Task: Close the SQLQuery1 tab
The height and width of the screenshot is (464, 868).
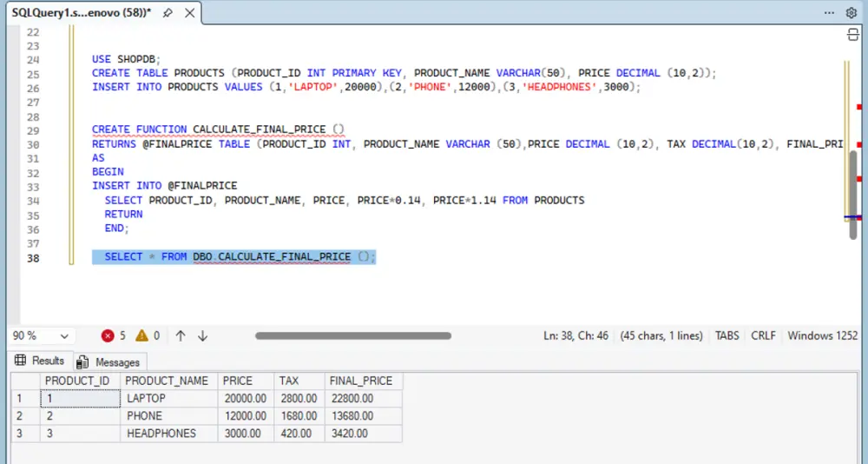Action: (189, 13)
